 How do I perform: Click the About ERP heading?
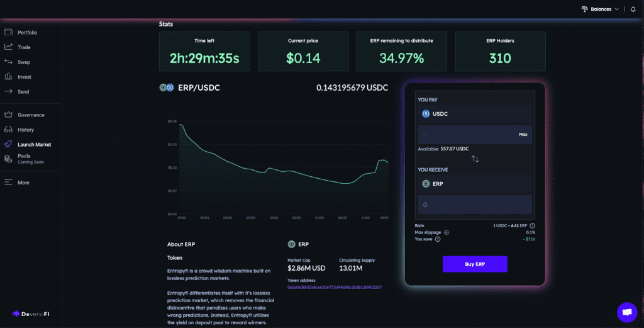(181, 244)
